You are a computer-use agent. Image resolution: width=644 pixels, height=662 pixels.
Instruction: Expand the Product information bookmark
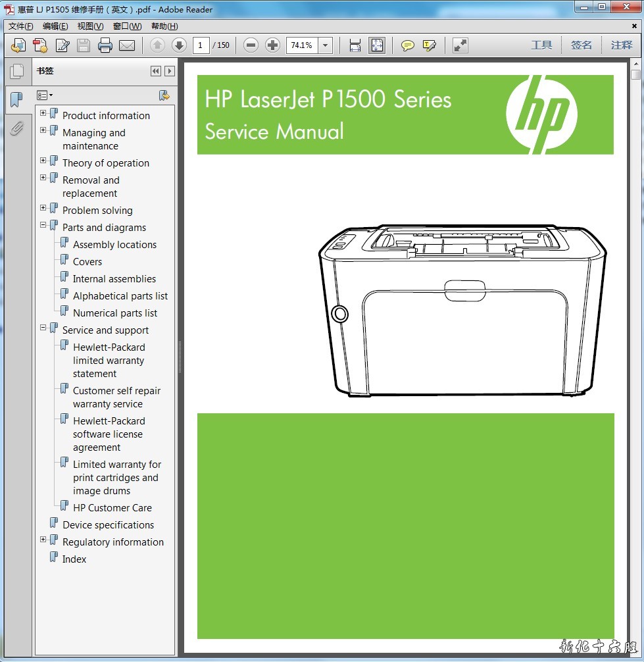coord(43,113)
